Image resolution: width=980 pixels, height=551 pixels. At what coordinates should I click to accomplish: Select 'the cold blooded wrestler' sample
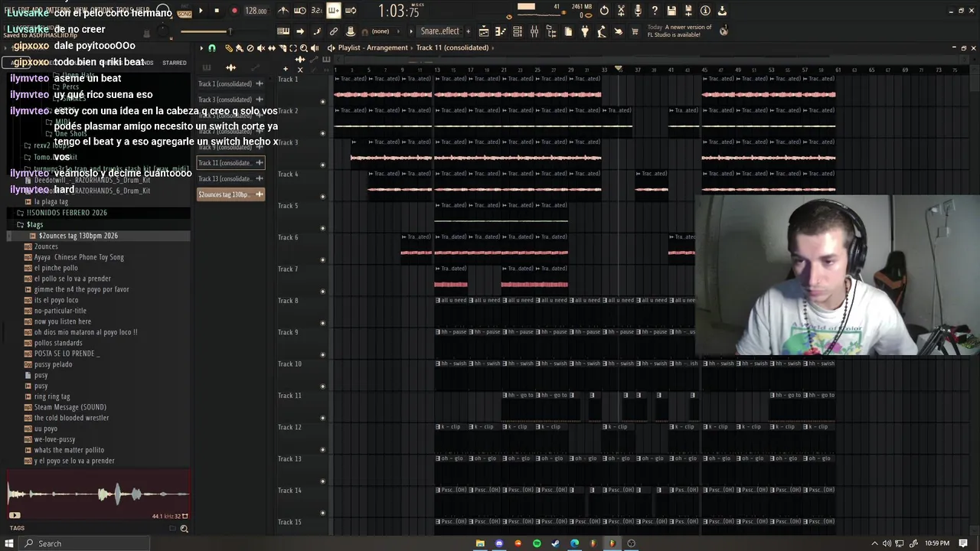coord(71,418)
